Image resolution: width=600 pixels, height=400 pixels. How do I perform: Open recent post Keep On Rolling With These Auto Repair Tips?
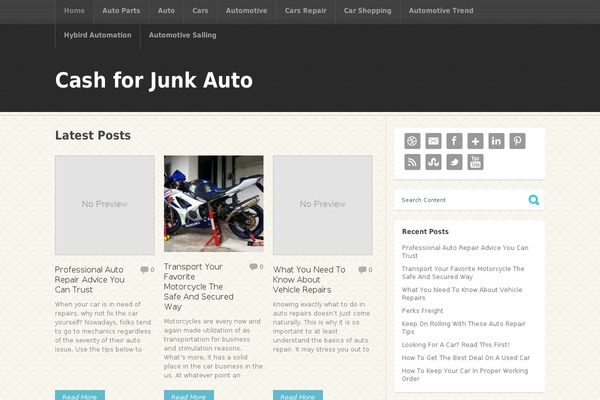coord(463,328)
